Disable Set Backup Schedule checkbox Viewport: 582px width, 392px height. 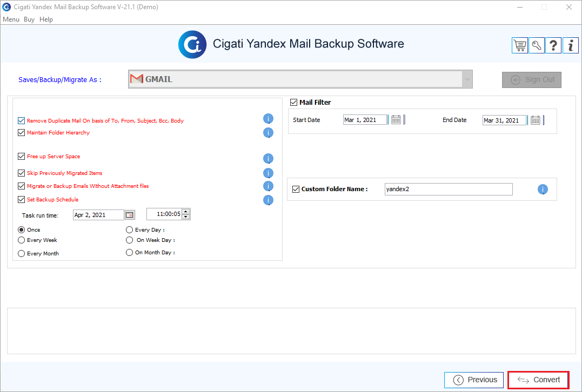point(21,199)
